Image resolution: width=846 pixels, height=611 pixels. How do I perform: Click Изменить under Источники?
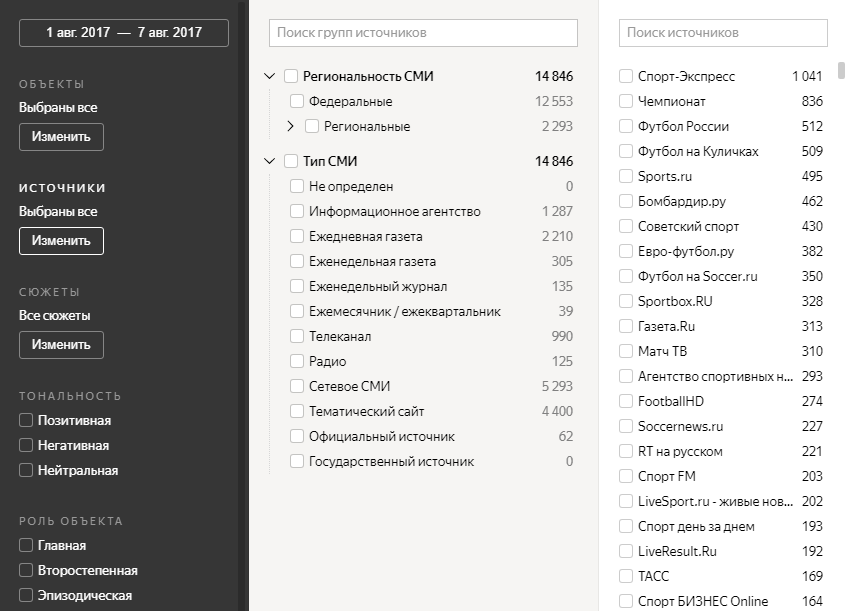(61, 241)
